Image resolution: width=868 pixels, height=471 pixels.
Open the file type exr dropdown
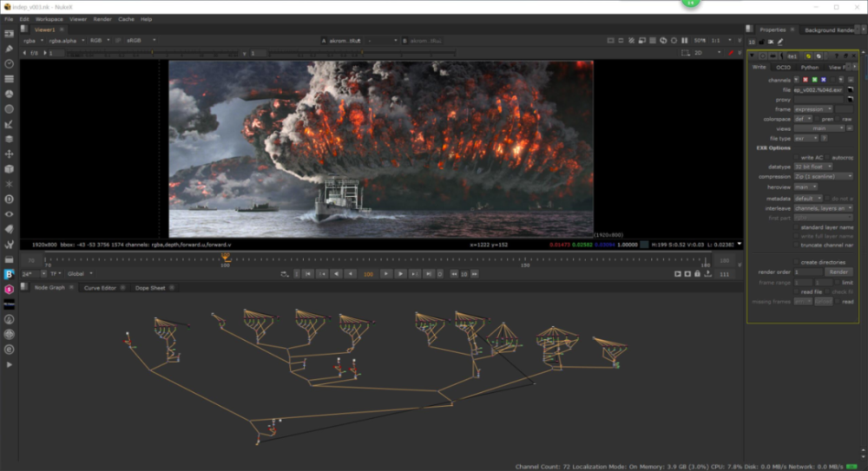coord(806,138)
